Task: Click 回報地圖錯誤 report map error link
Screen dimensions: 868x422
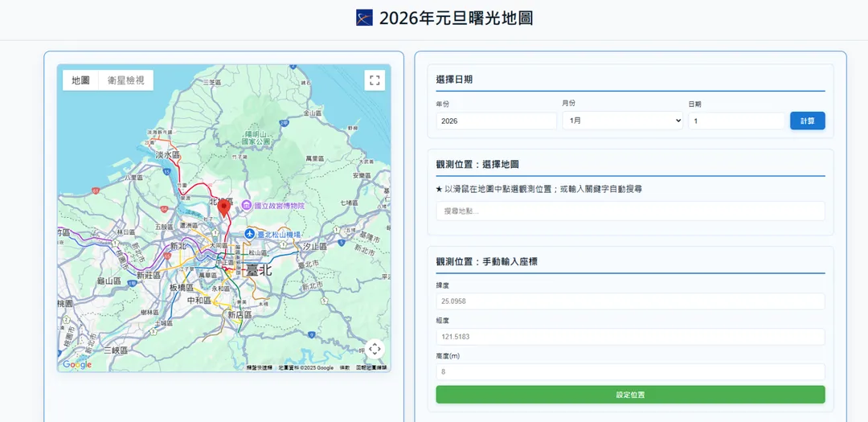Action: point(371,367)
